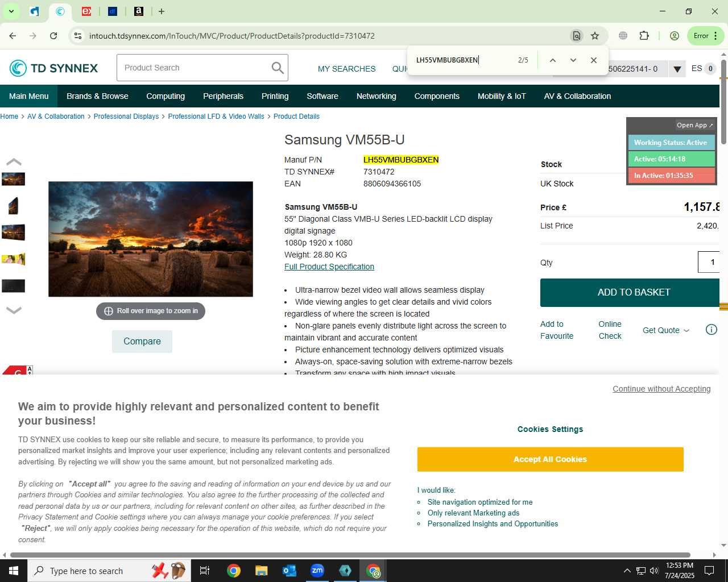Open browser extensions puzzle icon

tap(644, 36)
